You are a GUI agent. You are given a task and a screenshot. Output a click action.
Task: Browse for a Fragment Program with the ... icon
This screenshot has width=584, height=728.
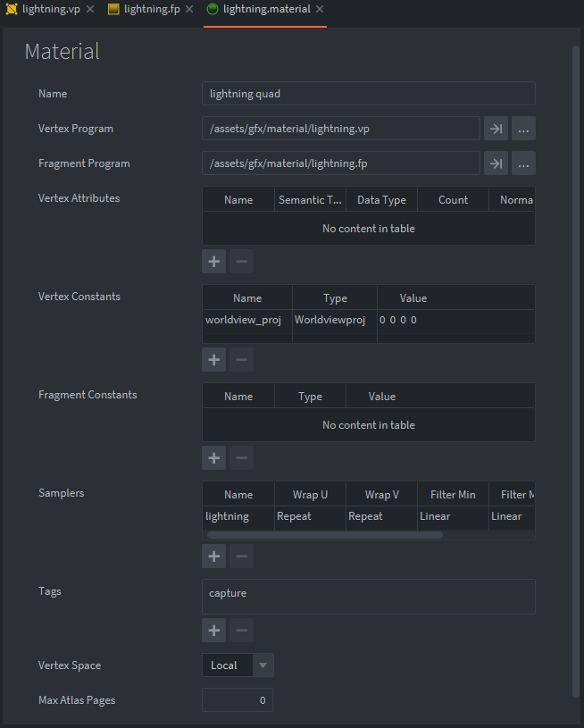pyautogui.click(x=523, y=163)
